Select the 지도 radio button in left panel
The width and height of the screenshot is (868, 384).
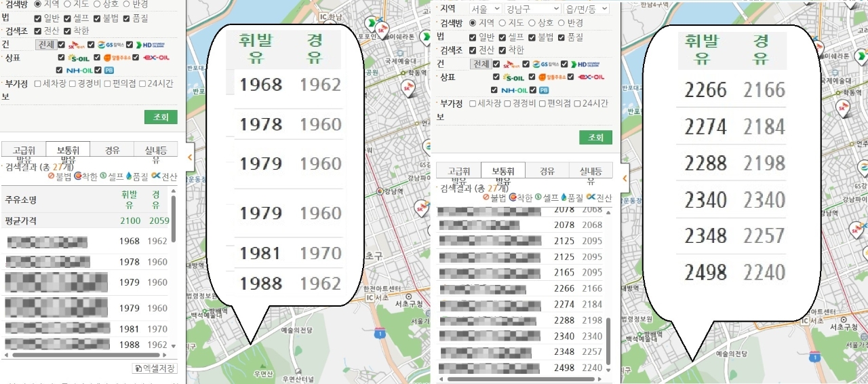[67, 4]
